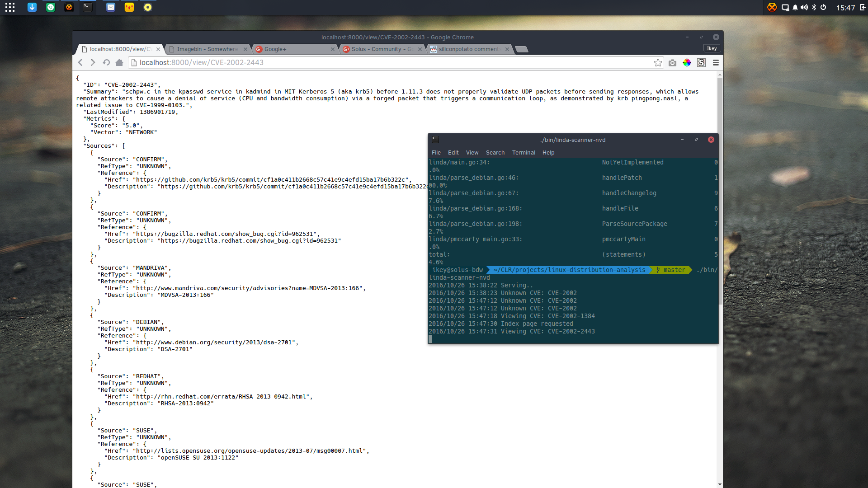
Task: Switch to the siliconpotato comments tab
Action: [x=468, y=49]
